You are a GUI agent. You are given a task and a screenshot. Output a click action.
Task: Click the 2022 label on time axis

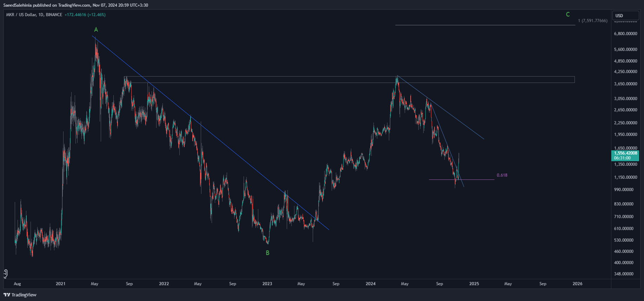pyautogui.click(x=164, y=284)
